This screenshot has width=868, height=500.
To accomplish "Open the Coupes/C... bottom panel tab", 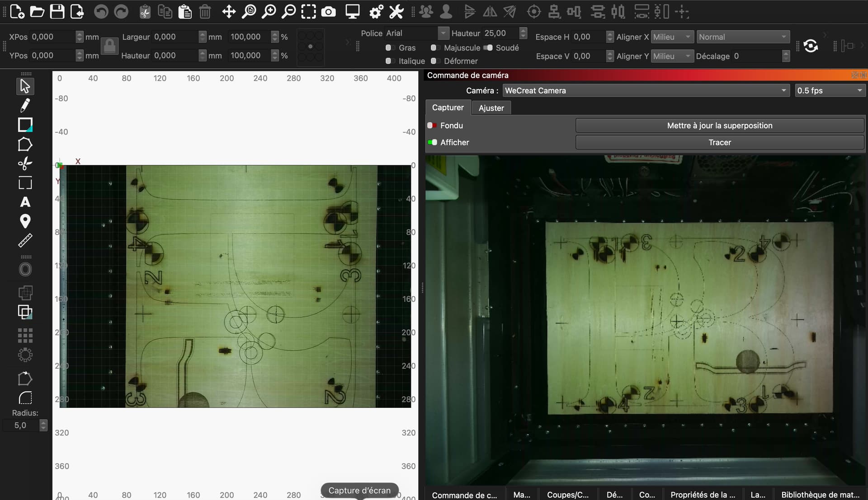I will point(567,495).
